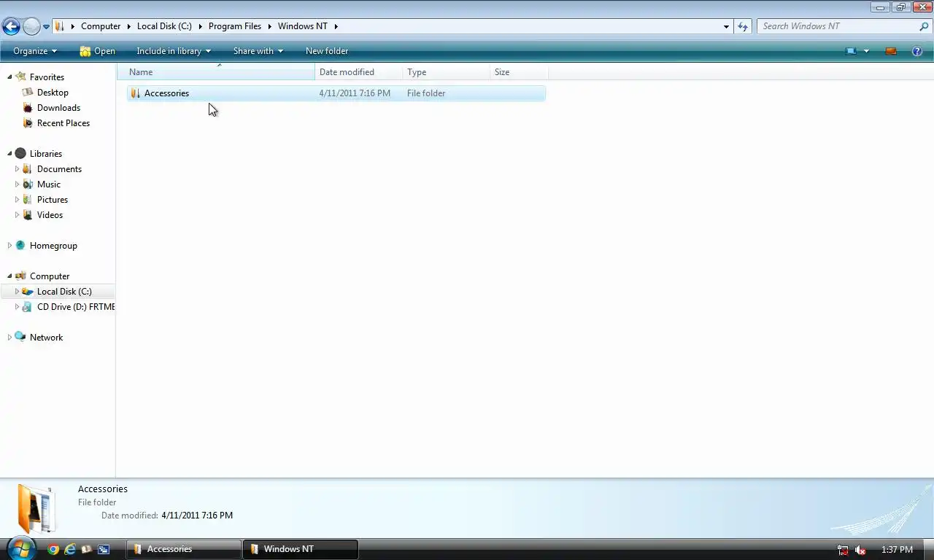The height and width of the screenshot is (560, 934).
Task: Expand the Videos library
Action: 17,215
